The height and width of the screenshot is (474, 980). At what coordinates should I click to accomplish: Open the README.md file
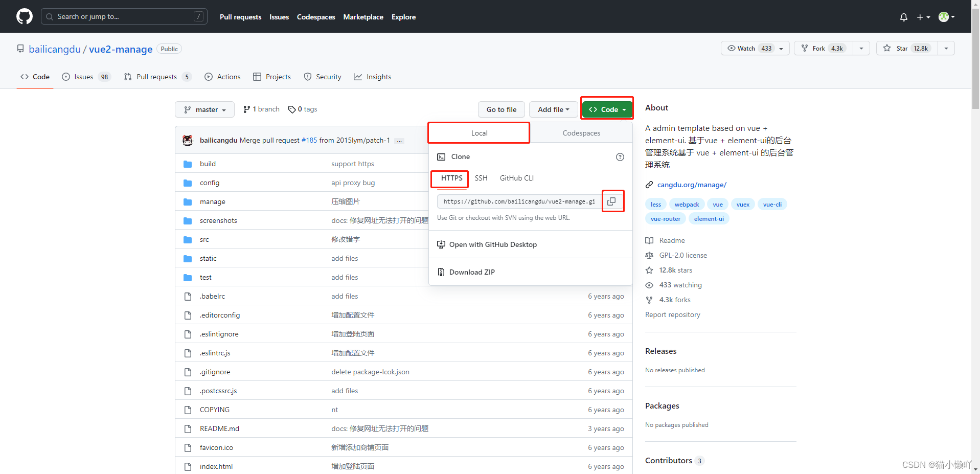coord(219,428)
